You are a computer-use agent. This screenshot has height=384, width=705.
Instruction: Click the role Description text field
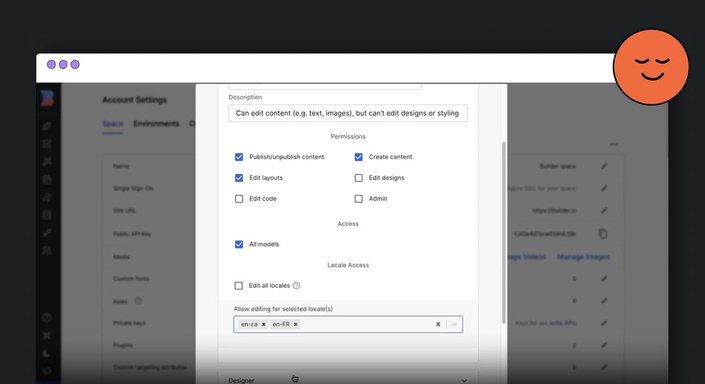[x=348, y=113]
